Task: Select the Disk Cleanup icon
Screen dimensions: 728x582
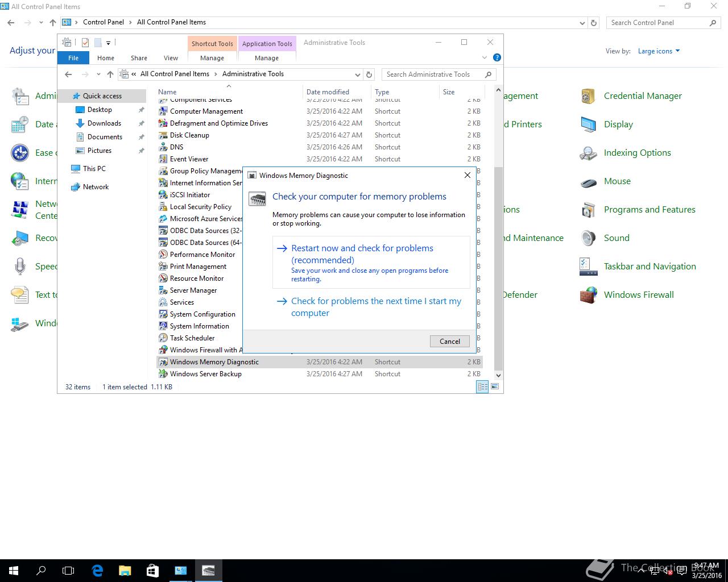Action: tap(163, 135)
